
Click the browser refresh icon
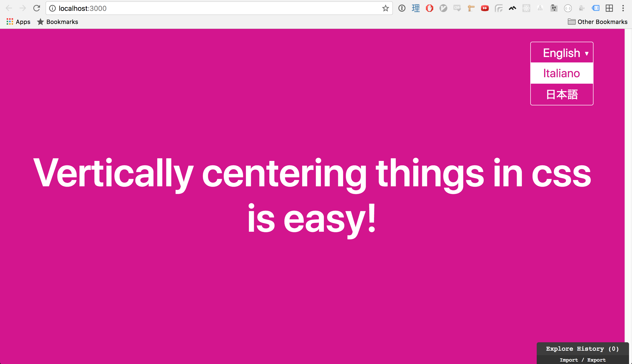click(37, 7)
